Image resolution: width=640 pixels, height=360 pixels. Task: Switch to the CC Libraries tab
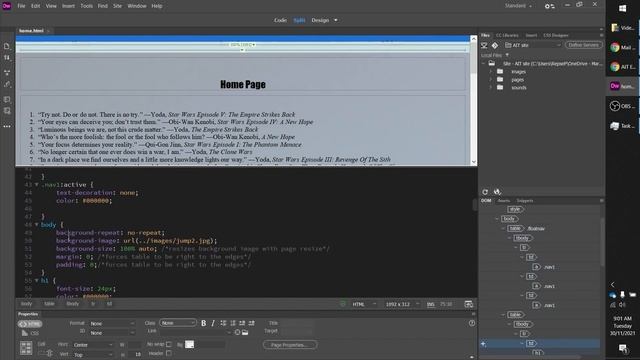pos(507,36)
